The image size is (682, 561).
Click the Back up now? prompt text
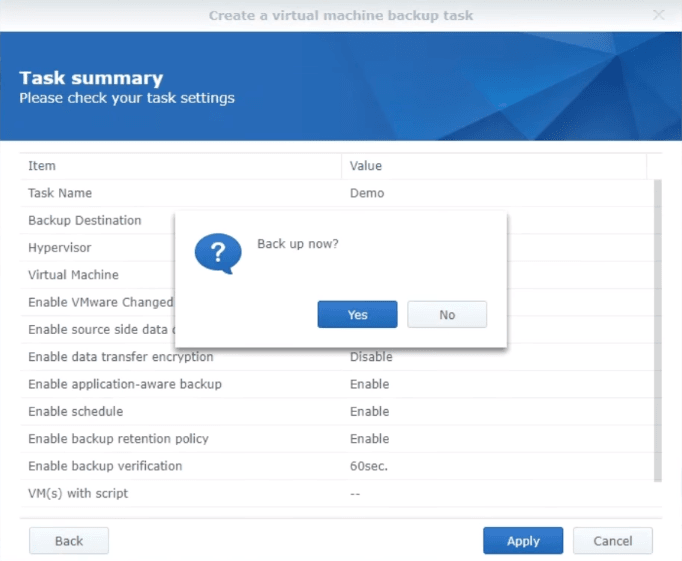pos(298,244)
